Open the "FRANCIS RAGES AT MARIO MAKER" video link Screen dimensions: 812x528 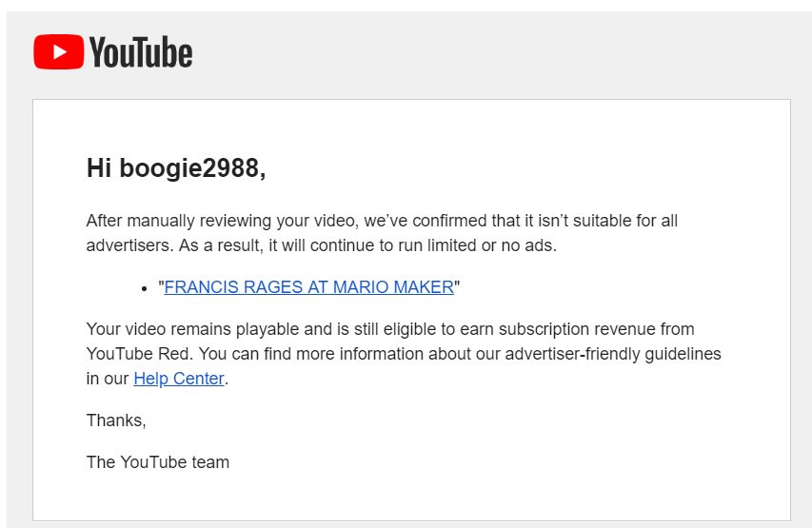308,286
